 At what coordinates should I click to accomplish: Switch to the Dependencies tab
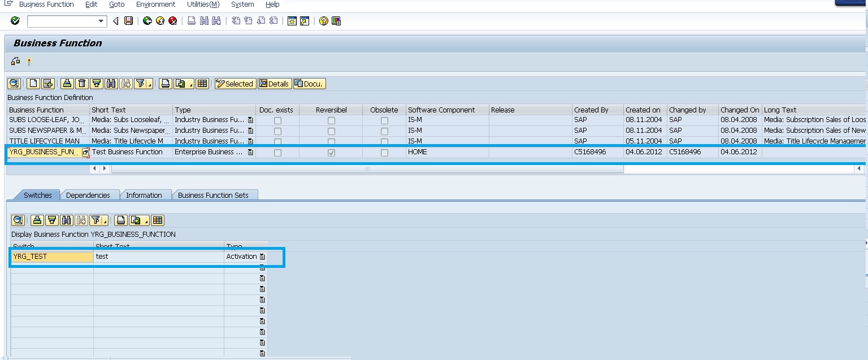[89, 195]
